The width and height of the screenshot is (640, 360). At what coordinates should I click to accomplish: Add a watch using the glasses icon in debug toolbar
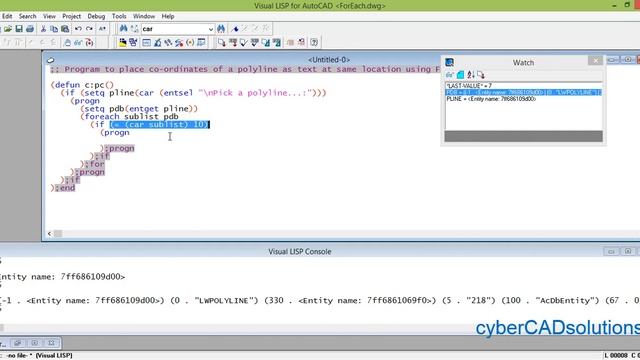(x=78, y=42)
